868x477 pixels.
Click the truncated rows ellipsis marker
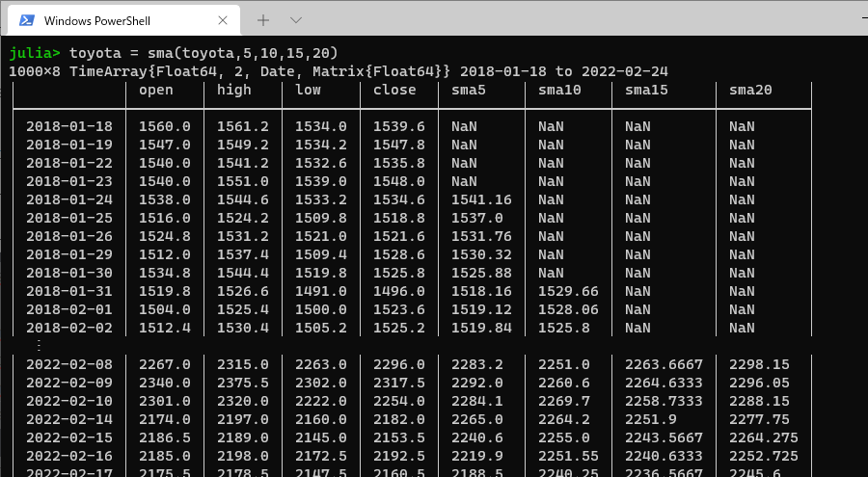(39, 345)
